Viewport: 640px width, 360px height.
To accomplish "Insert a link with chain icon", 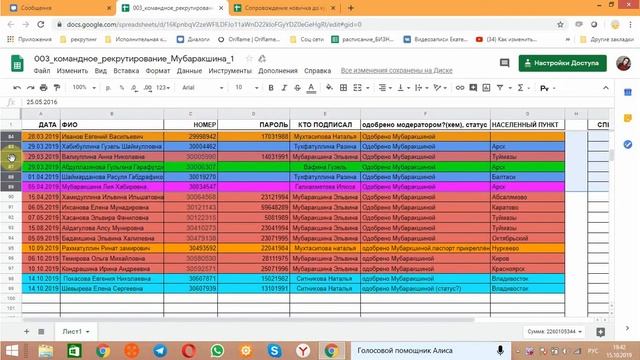I will pyautogui.click(x=460, y=88).
